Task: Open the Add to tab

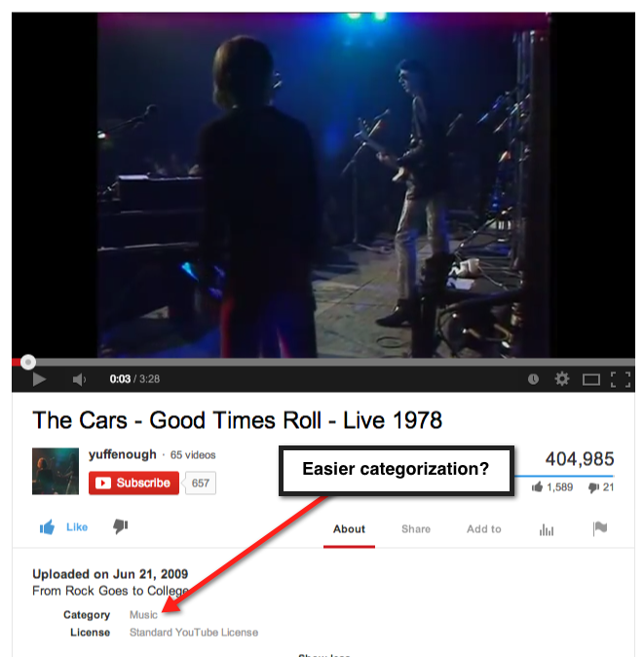Action: [x=484, y=529]
